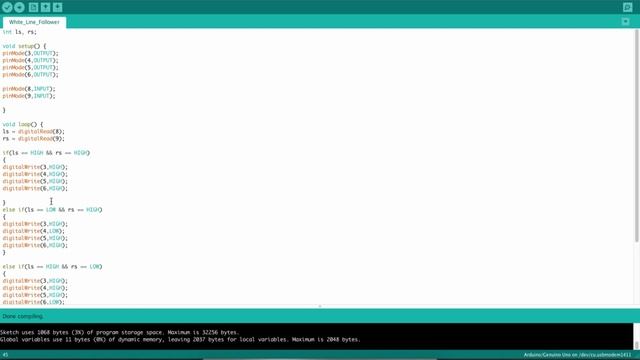Click the 'pinMode(9,INPUT);' line
Screen dimensions: 640x360
[29, 96]
